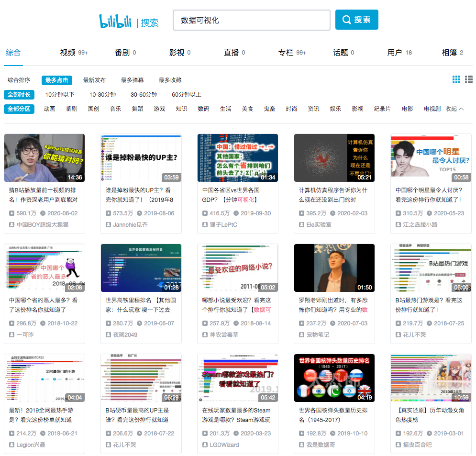The width and height of the screenshot is (476, 456).
Task: Open the 直播 tab
Action: [234, 53]
